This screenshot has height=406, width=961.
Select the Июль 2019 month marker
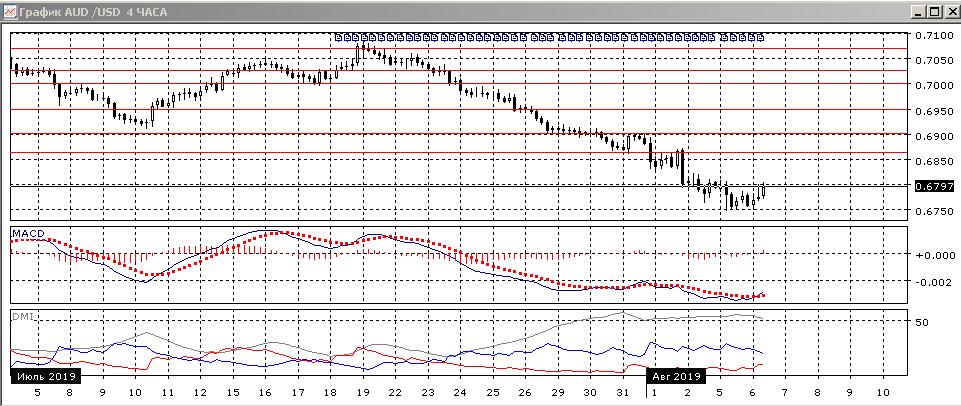(x=44, y=377)
